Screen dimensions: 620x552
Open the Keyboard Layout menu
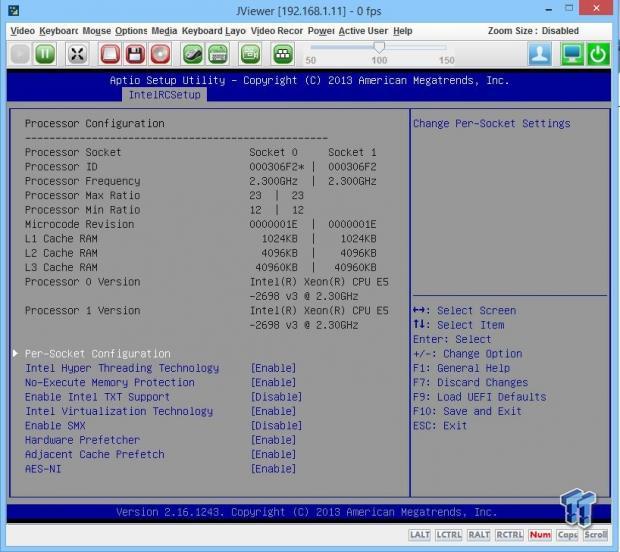(x=214, y=31)
